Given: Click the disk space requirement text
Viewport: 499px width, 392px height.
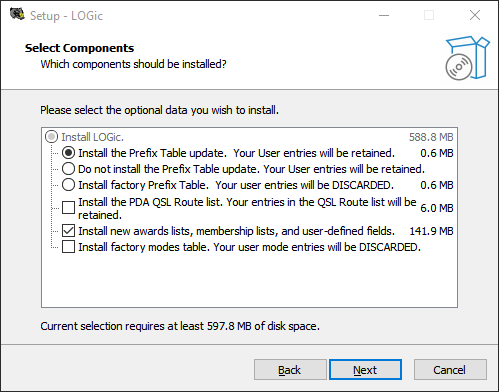Looking at the screenshot, I should pos(180,326).
